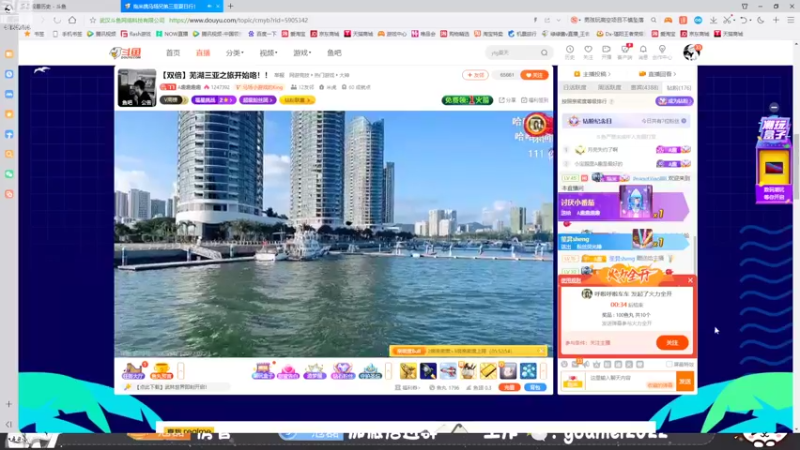Select the gold bar gift
Screen dimensions: 800x450
pos(488,371)
